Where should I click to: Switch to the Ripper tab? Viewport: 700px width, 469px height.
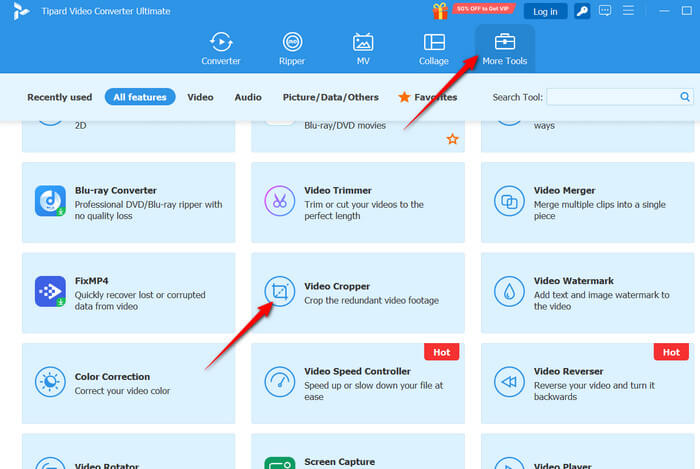[292, 48]
